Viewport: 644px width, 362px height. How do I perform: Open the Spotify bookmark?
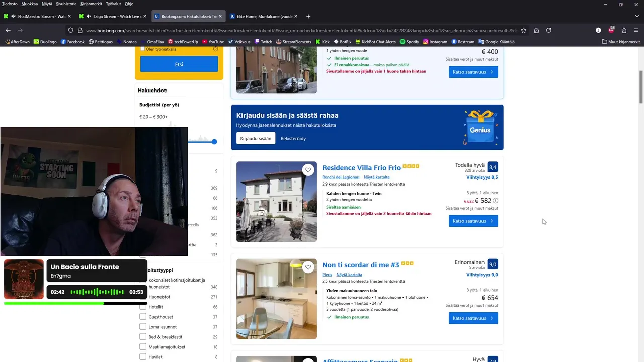point(410,42)
